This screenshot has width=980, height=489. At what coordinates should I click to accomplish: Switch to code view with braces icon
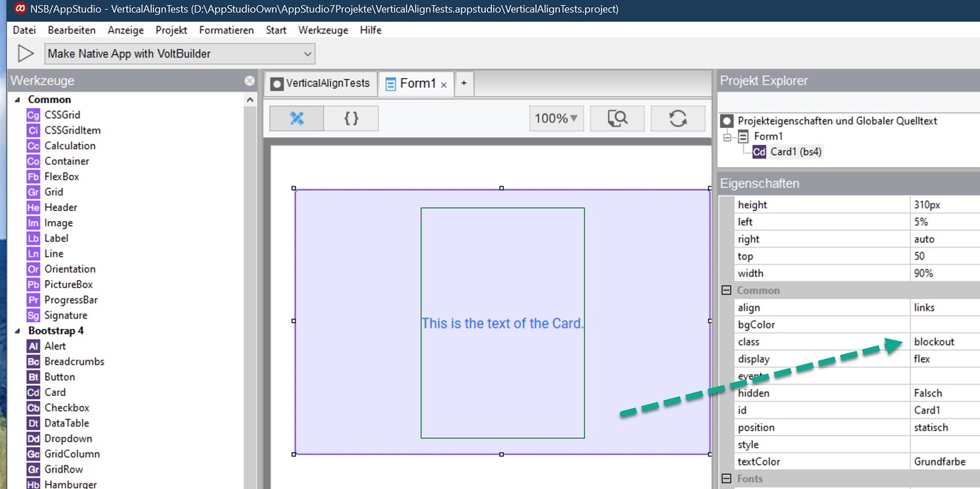click(x=350, y=118)
